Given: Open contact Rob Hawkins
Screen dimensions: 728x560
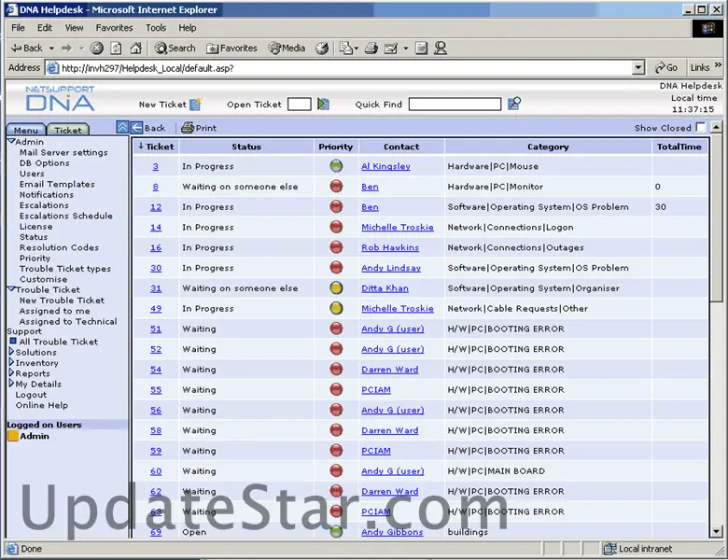Looking at the screenshot, I should (390, 247).
